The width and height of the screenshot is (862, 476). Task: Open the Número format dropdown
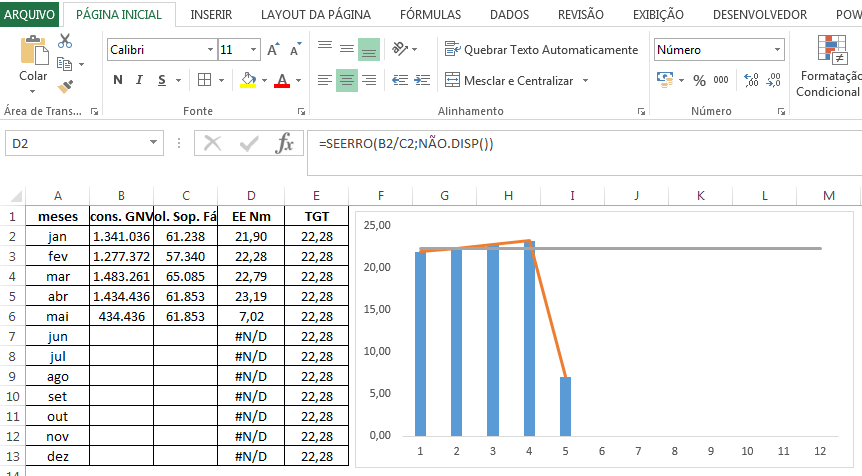click(777, 49)
